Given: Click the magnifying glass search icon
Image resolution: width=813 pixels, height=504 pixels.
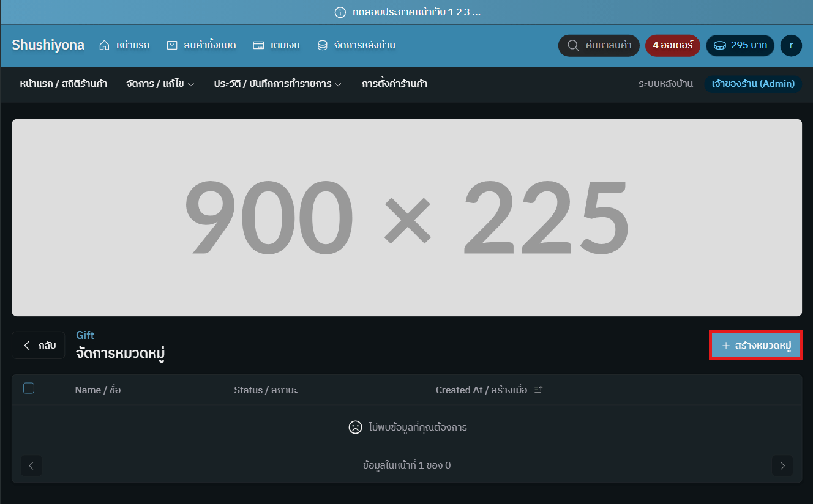Looking at the screenshot, I should [x=573, y=45].
